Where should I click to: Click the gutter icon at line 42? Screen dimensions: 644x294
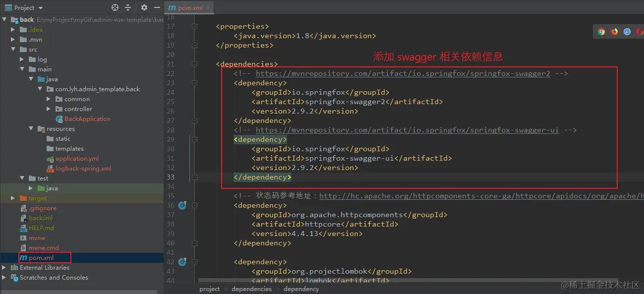click(182, 261)
